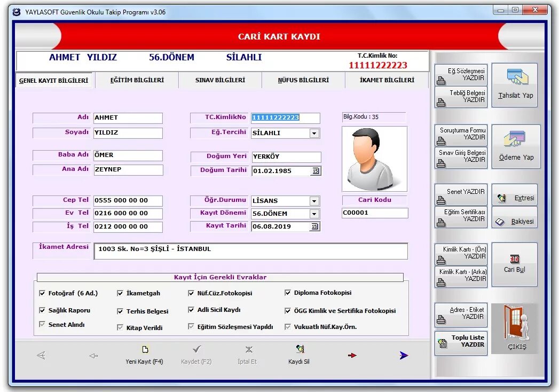The image size is (559, 392).
Task: Expand the Kayıt Dönemi dropdown
Action: click(314, 214)
